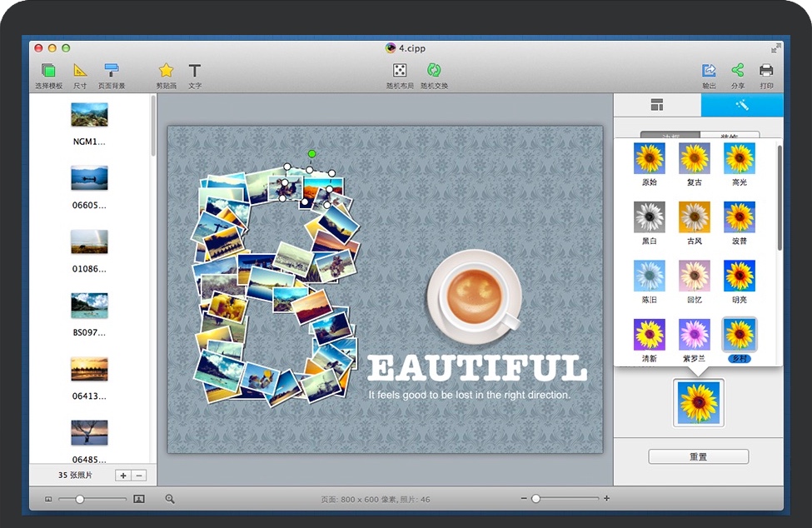Viewport: 812px width, 528px height.
Task: Add a photo with the plus button
Action: click(123, 476)
